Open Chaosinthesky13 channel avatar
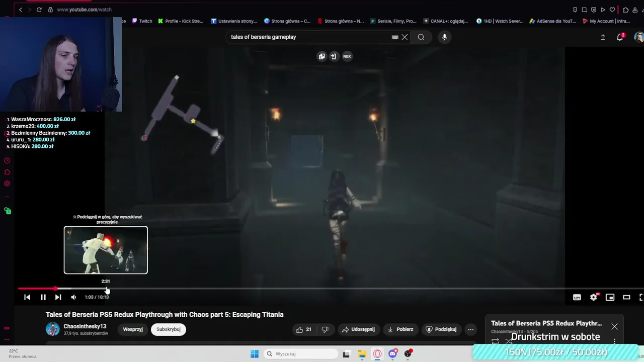This screenshot has height=362, width=644. (x=52, y=329)
